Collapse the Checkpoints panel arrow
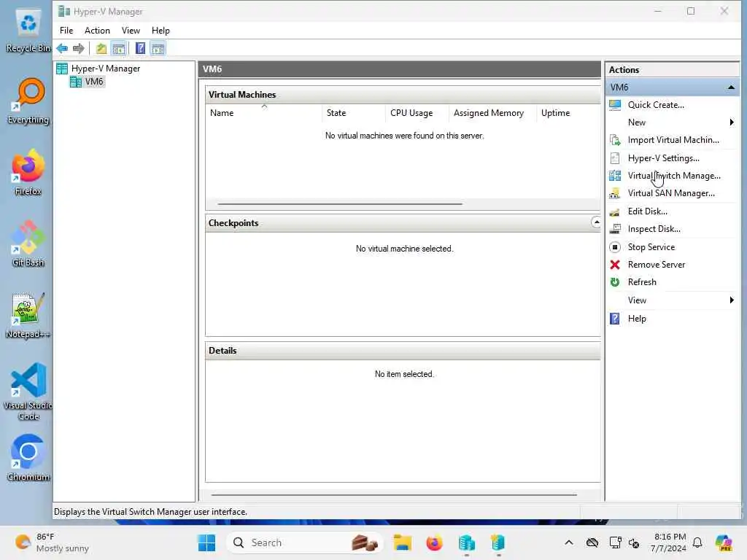747x560 pixels. [596, 222]
